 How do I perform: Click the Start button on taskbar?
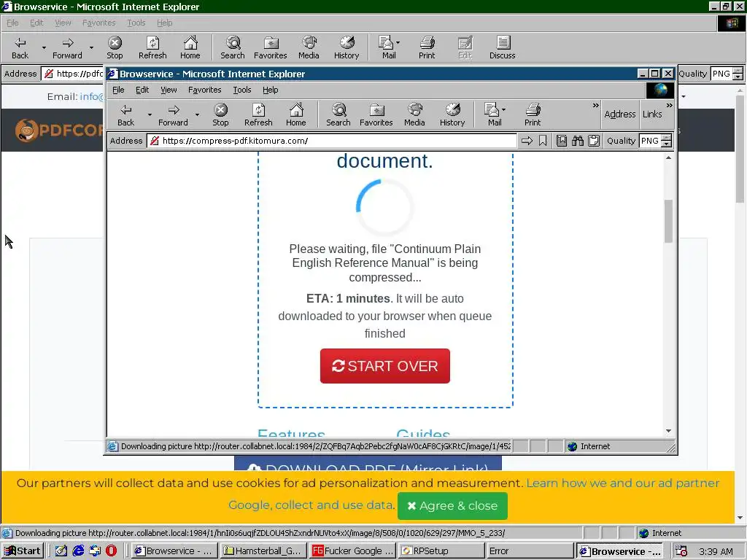23,551
